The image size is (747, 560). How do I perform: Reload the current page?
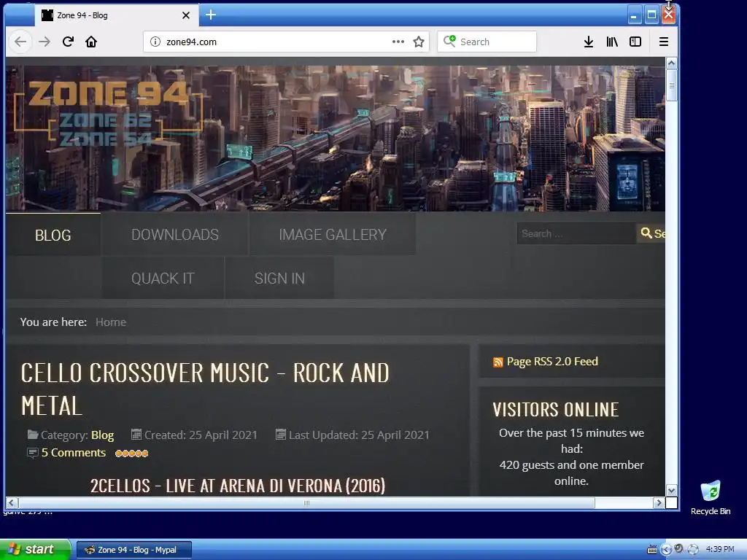point(68,42)
